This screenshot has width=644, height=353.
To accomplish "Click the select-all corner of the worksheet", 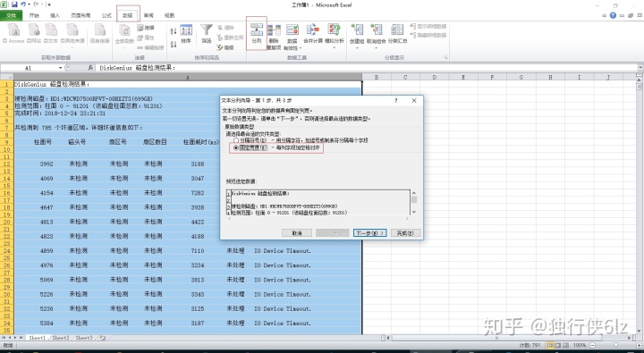I will point(6,77).
